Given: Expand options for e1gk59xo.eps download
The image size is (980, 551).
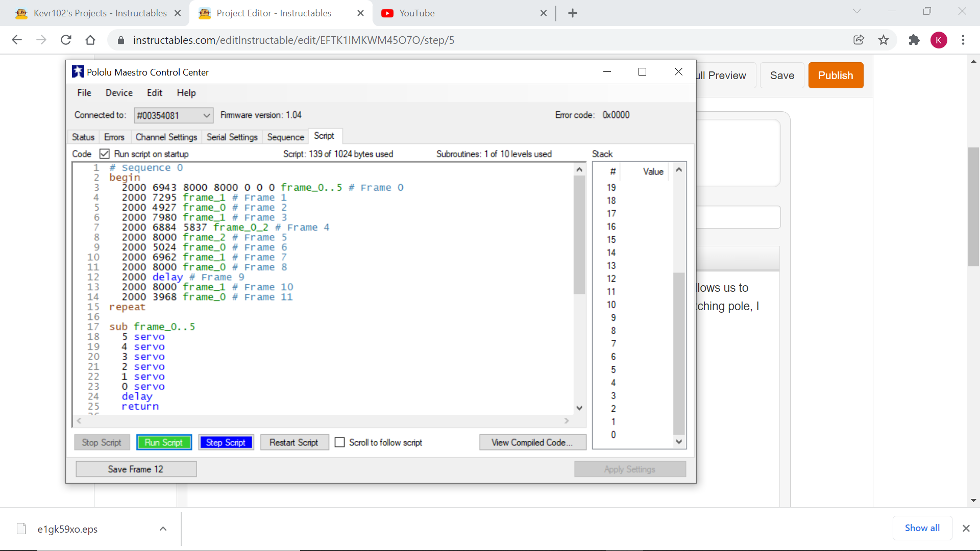Looking at the screenshot, I should click(163, 529).
